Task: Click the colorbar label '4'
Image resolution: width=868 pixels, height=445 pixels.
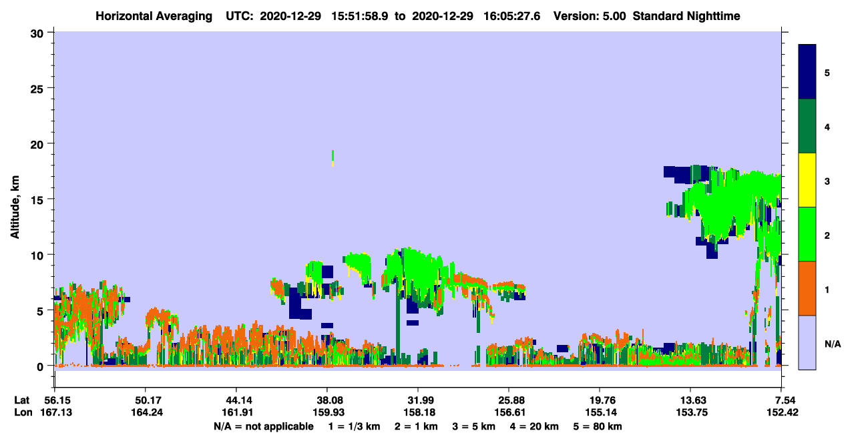Action: [827, 126]
